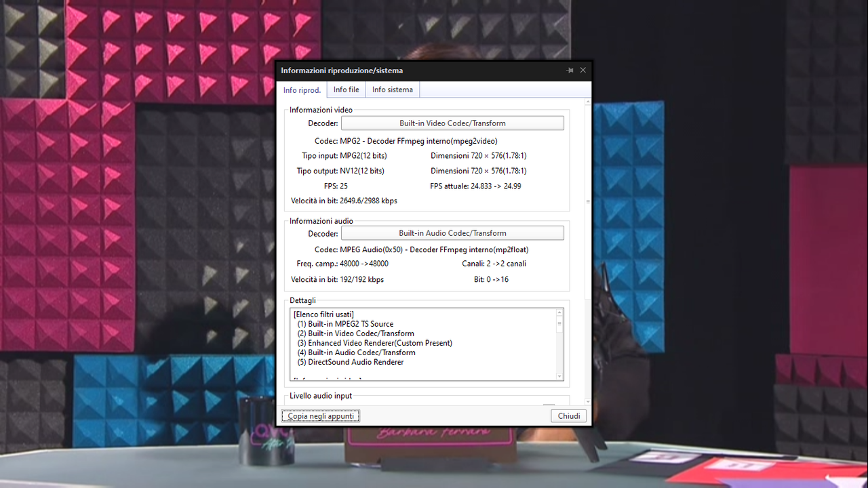Open Built-in Video Codec/Transform properties
Screen dimensions: 868x488
pos(452,123)
